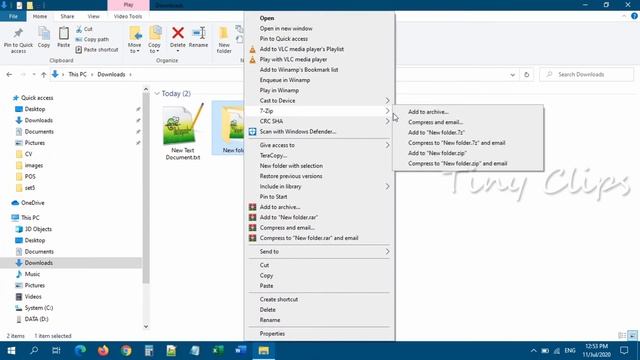Open OneDrive in navigation pane
Viewport: 640px width, 360px height.
[x=33, y=203]
